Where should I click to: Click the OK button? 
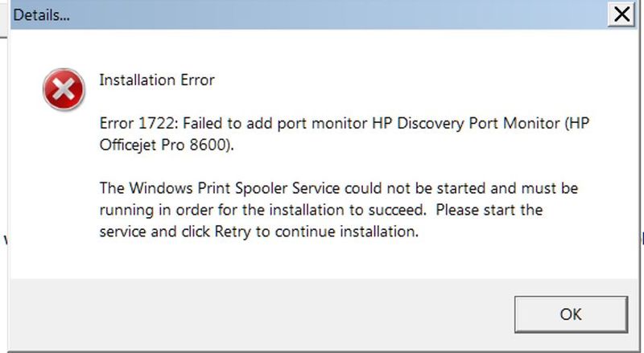pos(570,314)
